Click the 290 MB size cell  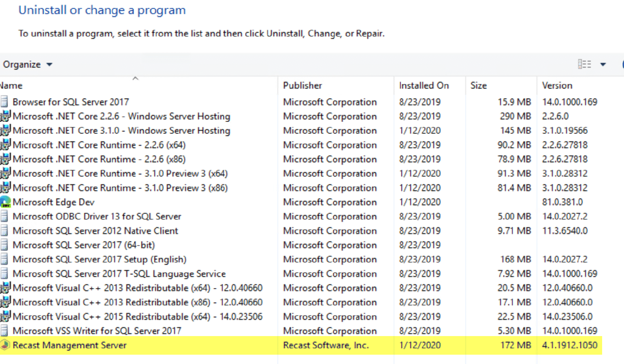click(x=515, y=116)
